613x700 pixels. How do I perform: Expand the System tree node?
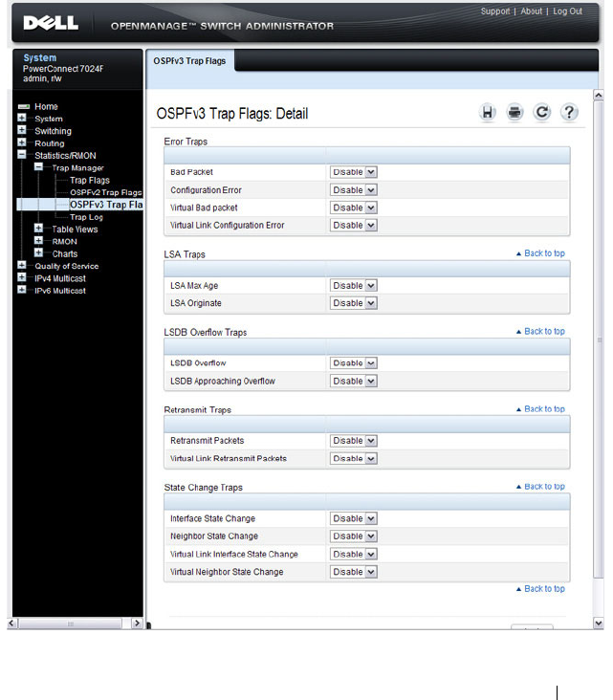(21, 118)
